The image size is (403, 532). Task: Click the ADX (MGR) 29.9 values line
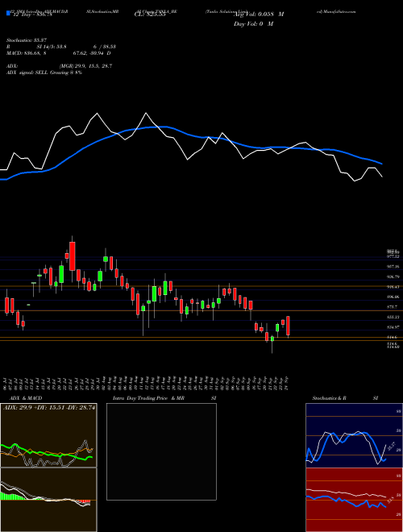tap(59, 66)
